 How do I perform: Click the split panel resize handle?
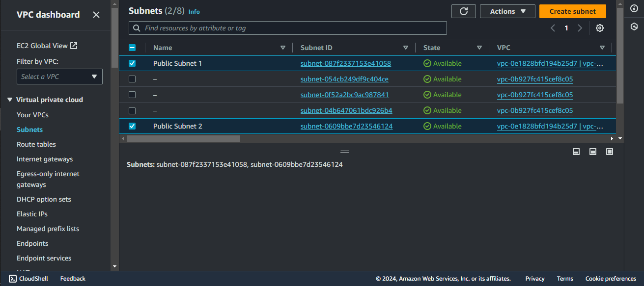345,152
